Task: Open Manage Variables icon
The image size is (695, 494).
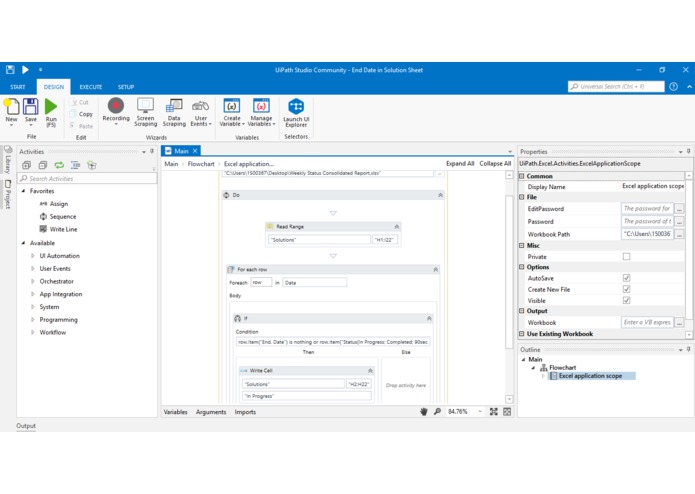Action: pos(261,106)
